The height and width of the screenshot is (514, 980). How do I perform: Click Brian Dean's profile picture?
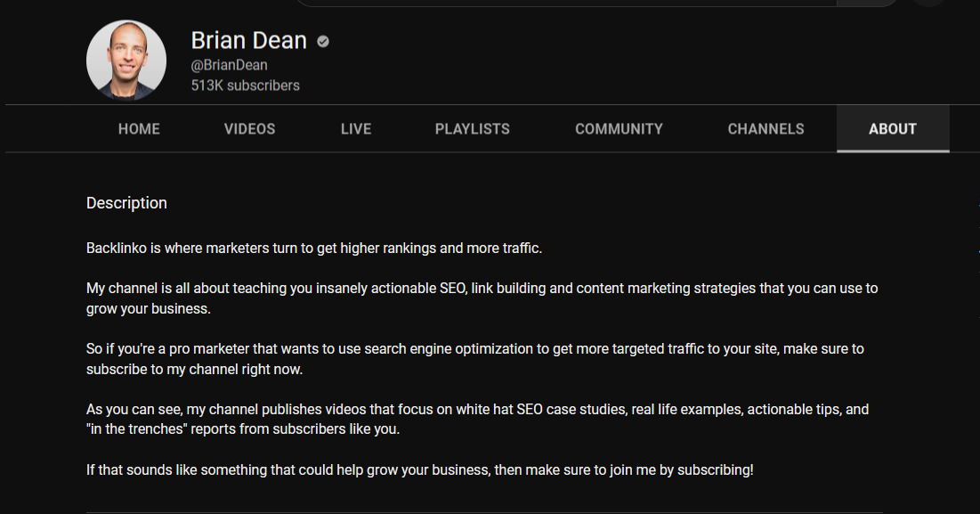126,61
